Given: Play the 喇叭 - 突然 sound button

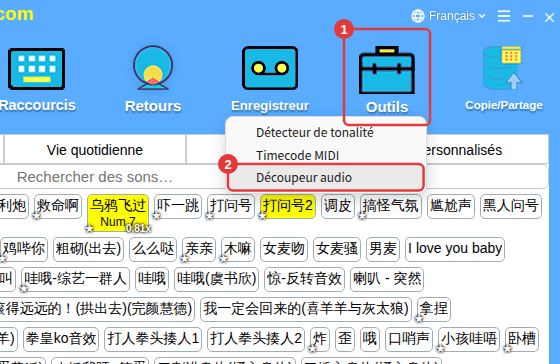Looking at the screenshot, I should click(x=387, y=279).
